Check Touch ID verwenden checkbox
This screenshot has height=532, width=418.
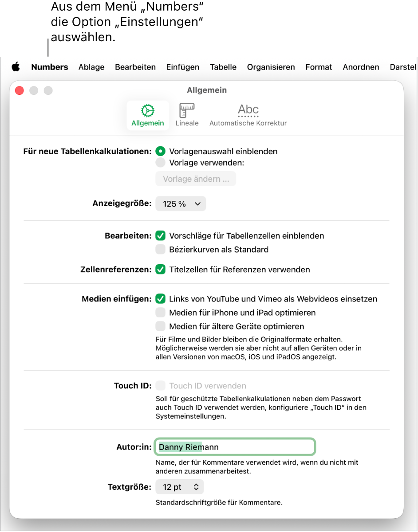pos(160,386)
